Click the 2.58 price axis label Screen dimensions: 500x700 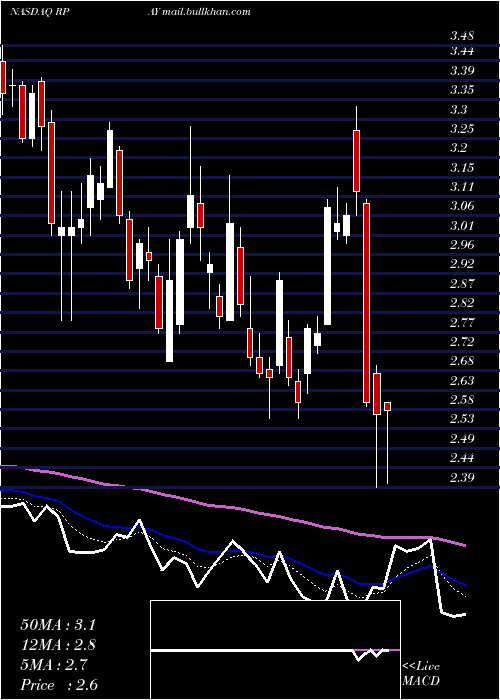pyautogui.click(x=462, y=400)
